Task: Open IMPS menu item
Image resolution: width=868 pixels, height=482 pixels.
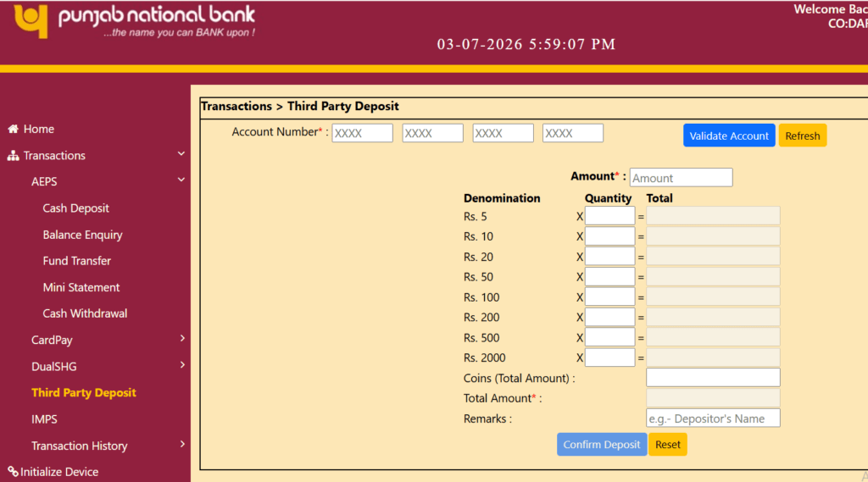Action: click(x=44, y=419)
